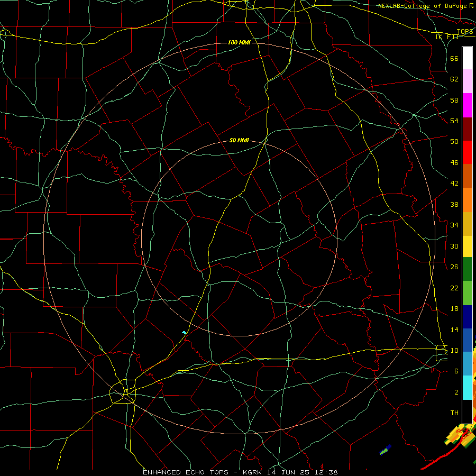Image resolution: width=476 pixels, height=476 pixels.
Task: Select the burnt orange legend swatch
Action: click(467, 176)
